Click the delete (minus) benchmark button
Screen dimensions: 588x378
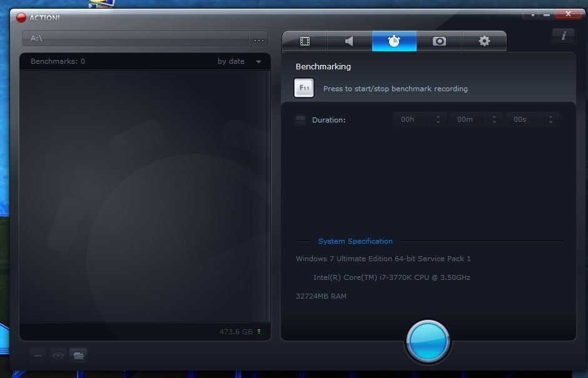[x=38, y=355]
